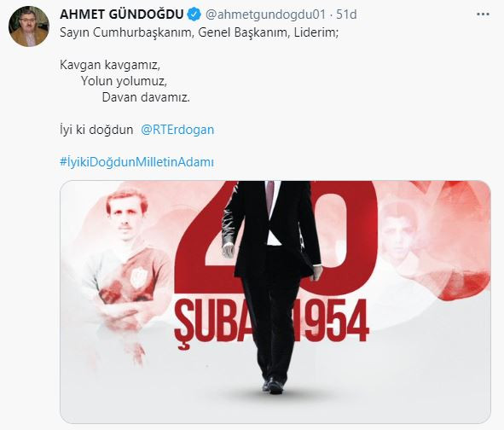Image resolution: width=504 pixels, height=430 pixels.
Task: Click the 'Sayın Cumhurbaşkanım' greeting line
Action: 200,32
